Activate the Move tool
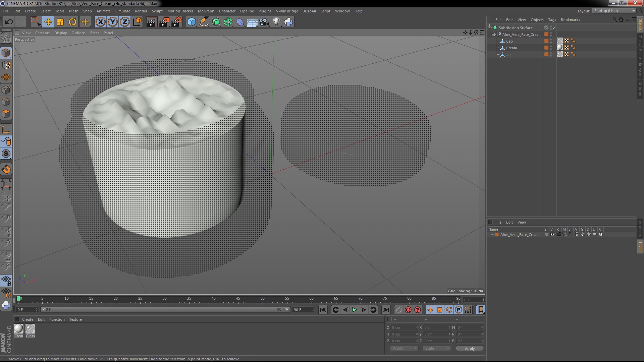This screenshot has height=362, width=644. coord(48,22)
